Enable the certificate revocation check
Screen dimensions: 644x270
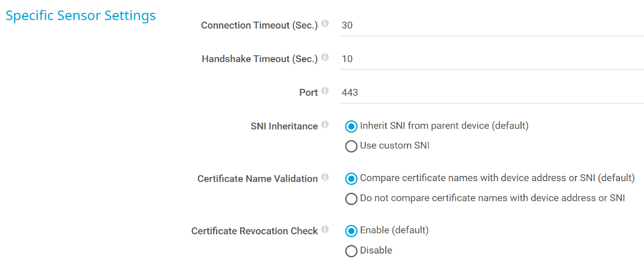(351, 231)
